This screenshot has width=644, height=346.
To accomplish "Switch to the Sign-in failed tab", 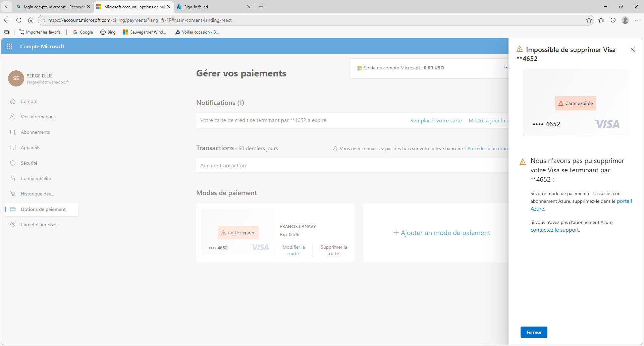I will pos(214,7).
